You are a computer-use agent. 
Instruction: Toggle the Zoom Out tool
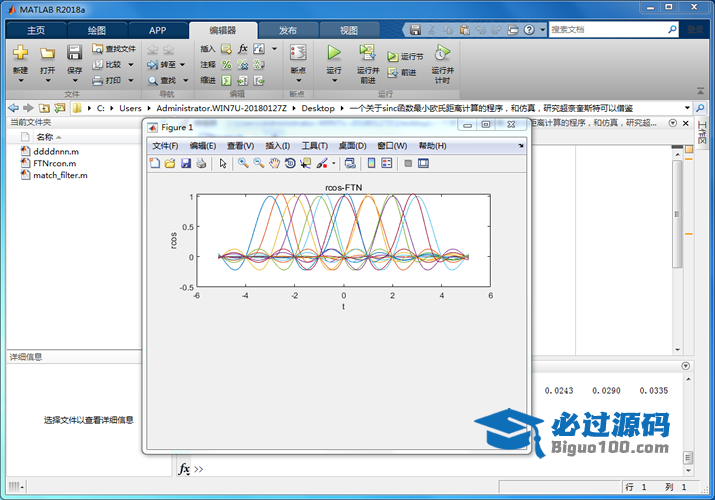pos(259,163)
